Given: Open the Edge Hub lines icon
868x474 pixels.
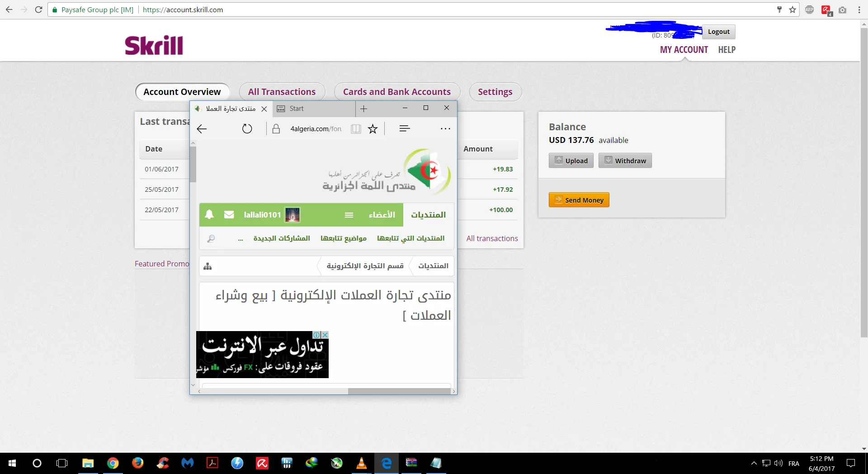Looking at the screenshot, I should [405, 129].
